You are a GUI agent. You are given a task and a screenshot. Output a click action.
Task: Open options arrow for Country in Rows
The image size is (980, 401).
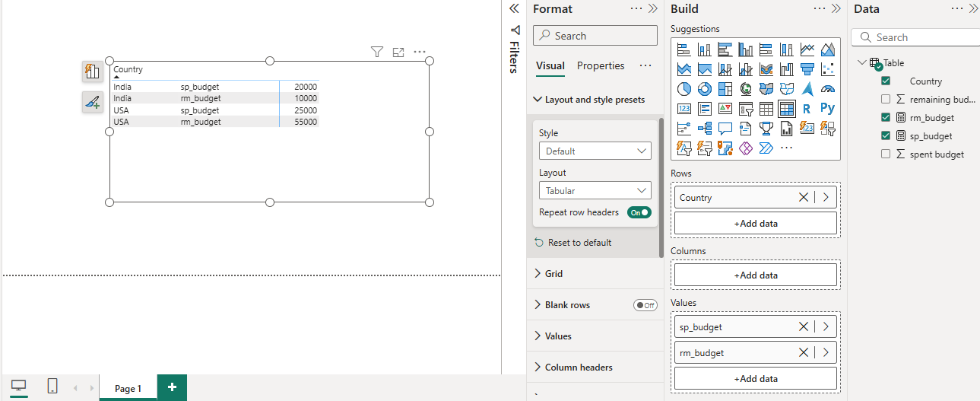click(826, 197)
